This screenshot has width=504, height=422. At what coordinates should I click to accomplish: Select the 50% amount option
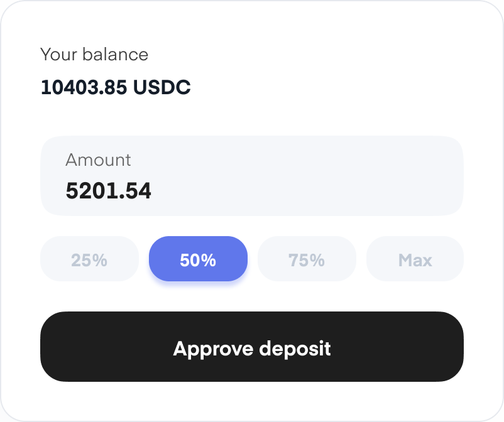point(198,259)
